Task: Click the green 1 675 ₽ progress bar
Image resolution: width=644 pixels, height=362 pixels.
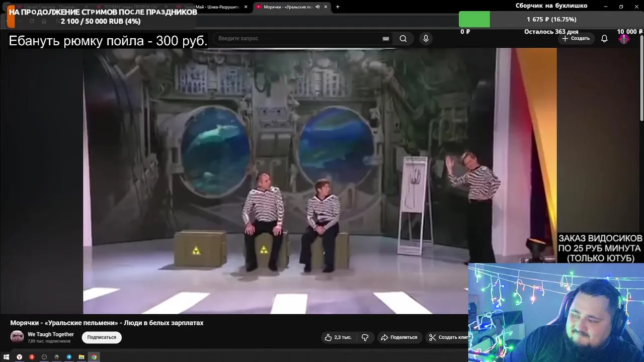Action: coord(474,19)
